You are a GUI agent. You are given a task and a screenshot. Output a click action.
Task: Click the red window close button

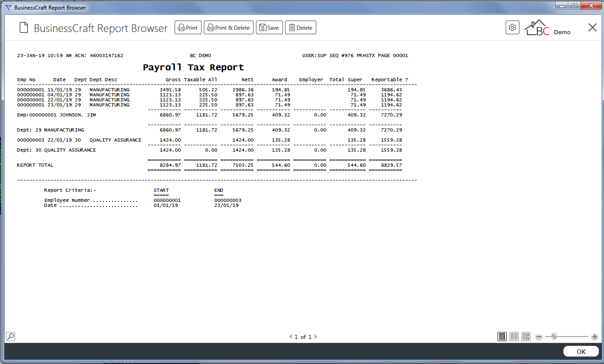click(x=591, y=5)
